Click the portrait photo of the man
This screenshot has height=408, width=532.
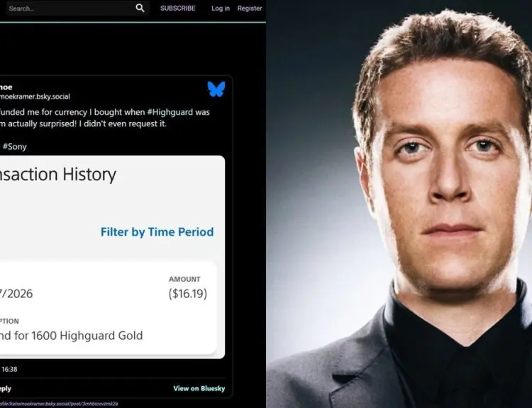tap(399, 204)
